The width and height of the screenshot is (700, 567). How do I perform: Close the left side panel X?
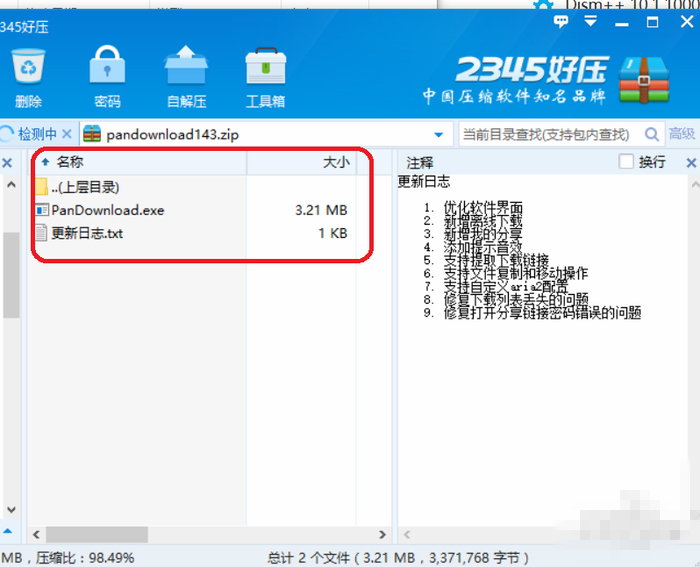click(7, 163)
